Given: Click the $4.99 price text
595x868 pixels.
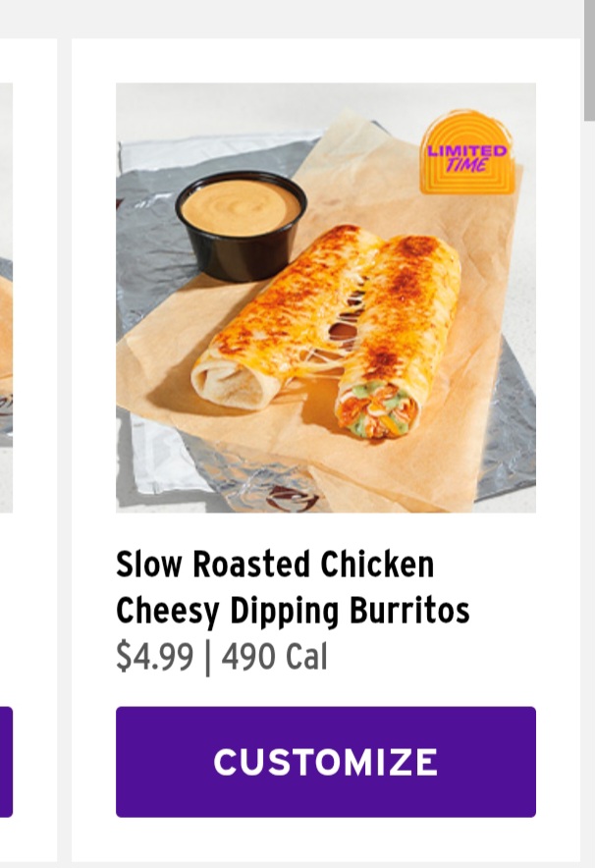Looking at the screenshot, I should (x=155, y=657).
